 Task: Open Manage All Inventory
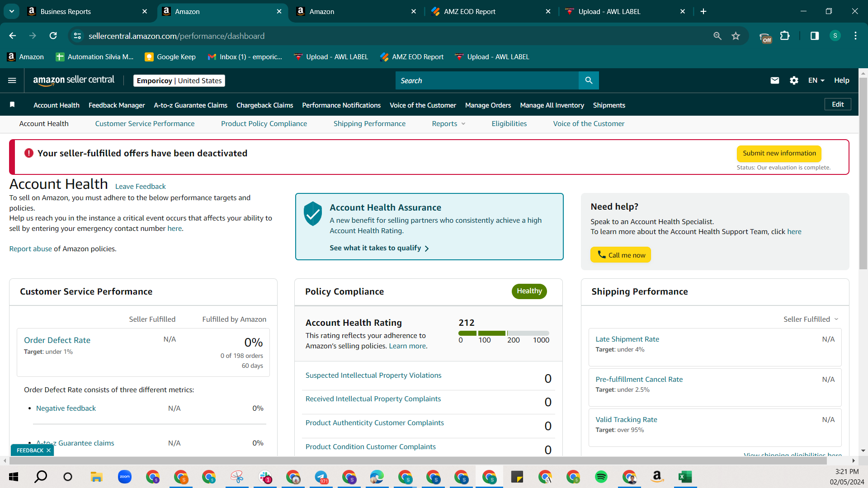click(x=552, y=105)
